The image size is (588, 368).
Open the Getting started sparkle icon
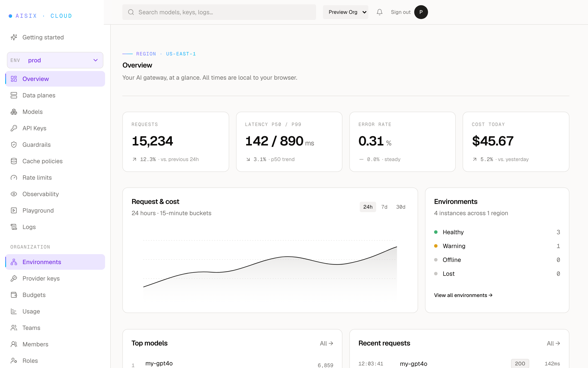coord(14,37)
